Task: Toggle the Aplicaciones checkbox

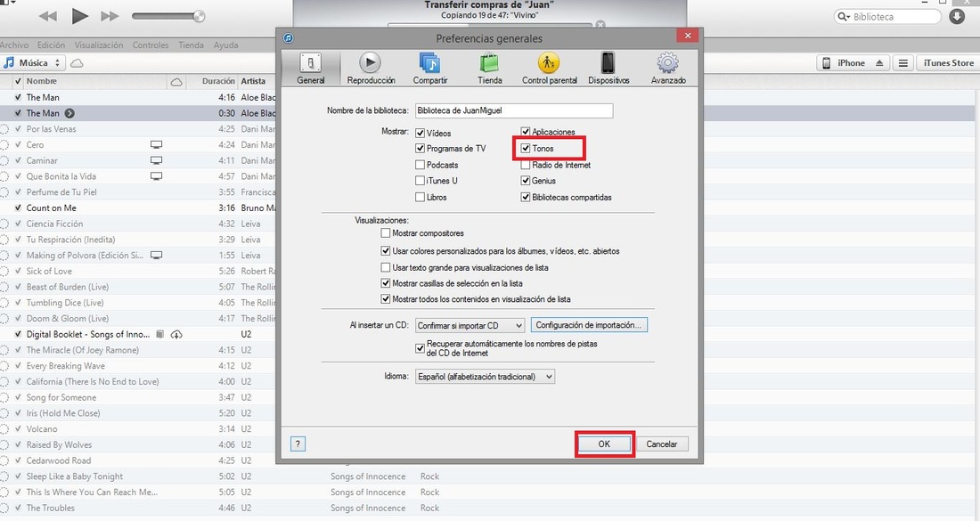Action: tap(526, 132)
